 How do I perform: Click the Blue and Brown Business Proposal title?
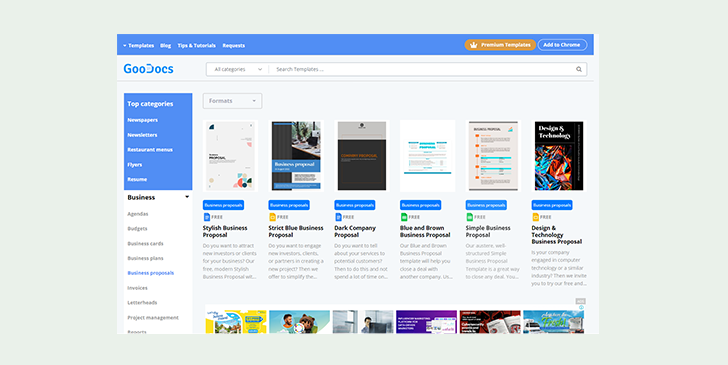(x=425, y=231)
